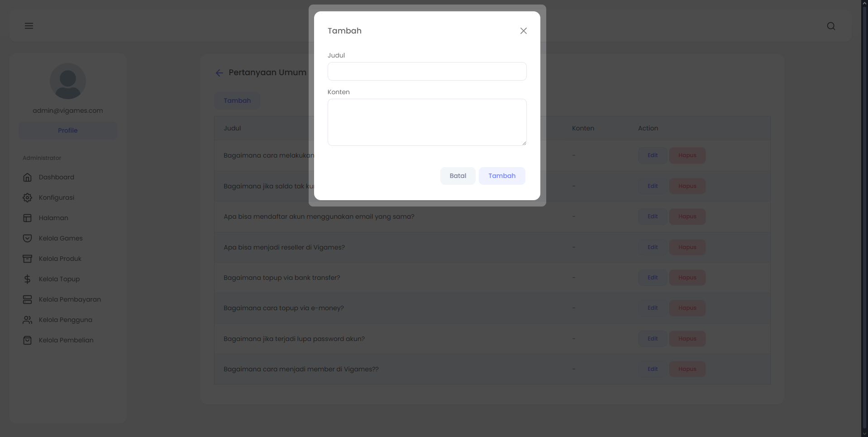The width and height of the screenshot is (868, 437).
Task: Hapus the 'topup via bank transfer' row
Action: 687,278
